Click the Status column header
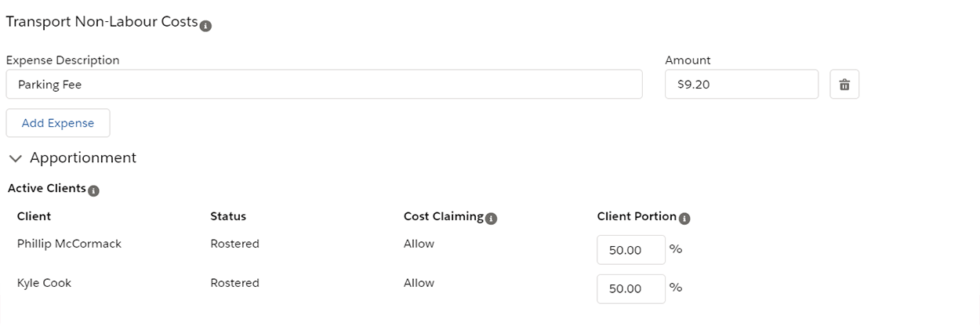The width and height of the screenshot is (980, 326). (228, 216)
